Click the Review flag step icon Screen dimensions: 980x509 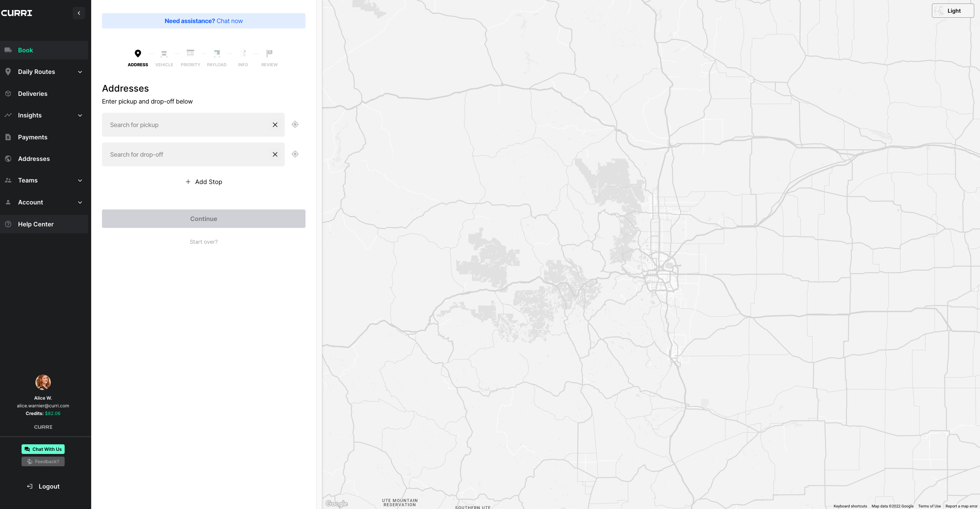(x=269, y=54)
